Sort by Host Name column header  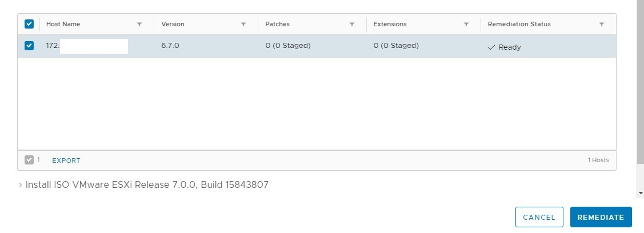(63, 24)
